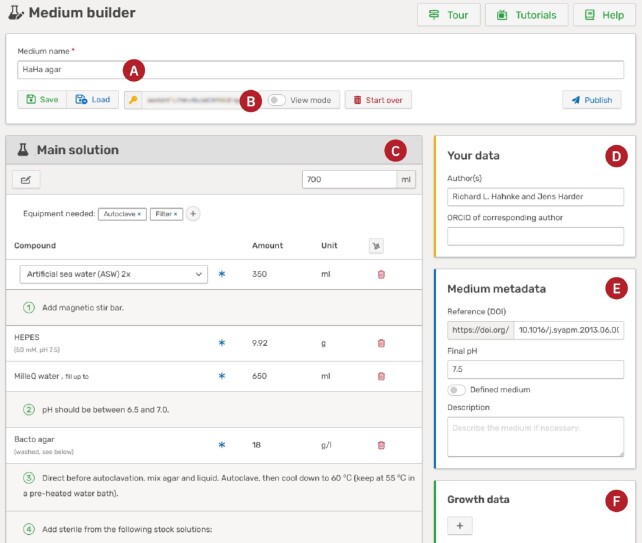Click the edit icon in Main solution
Image resolution: width=642 pixels, height=543 pixels.
tap(26, 179)
